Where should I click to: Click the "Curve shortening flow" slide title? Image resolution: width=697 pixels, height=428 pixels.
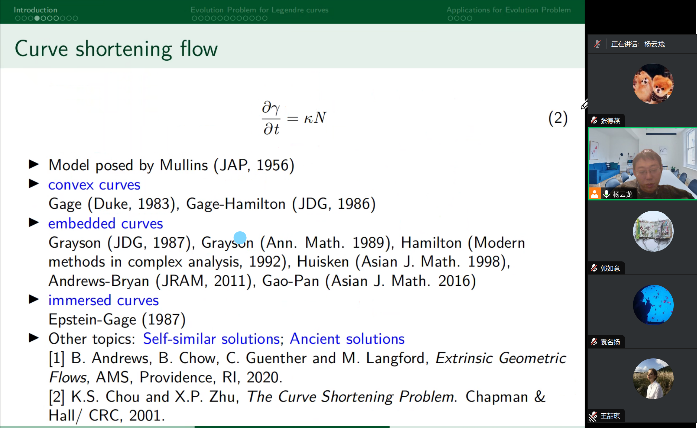(116, 48)
